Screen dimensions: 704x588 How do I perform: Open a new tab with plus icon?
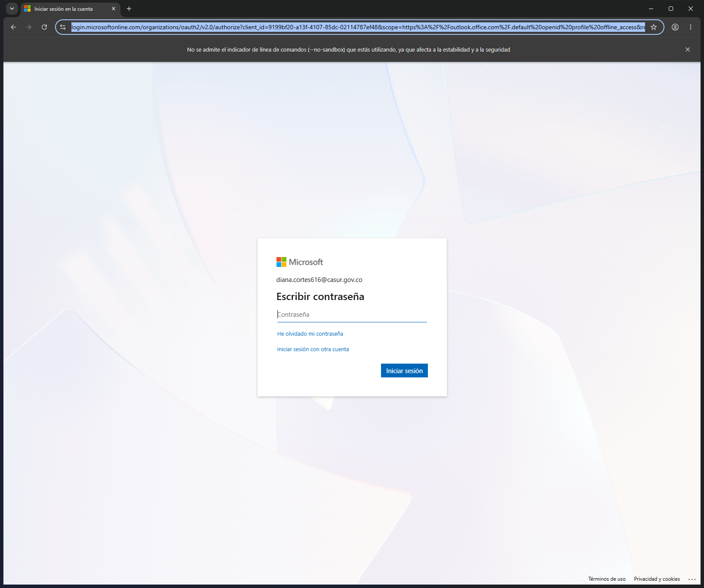129,9
